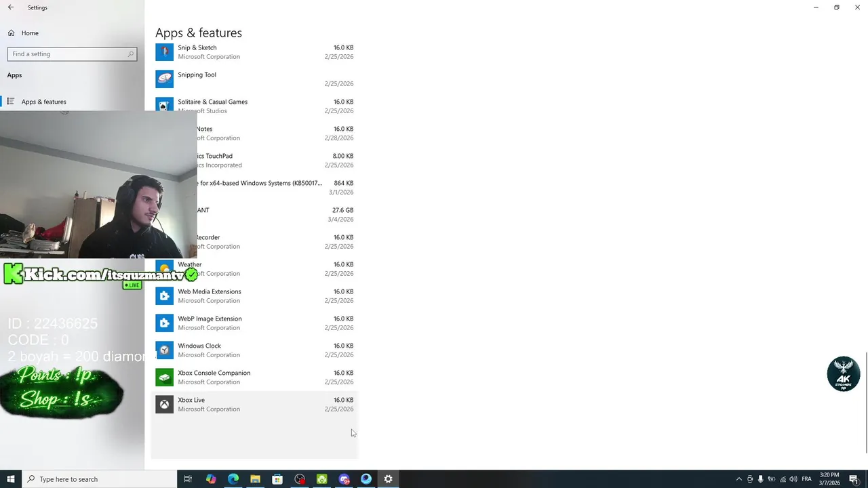Screen dimensions: 868x488
Task: Select the Solitaire & Casual Games entry
Action: click(x=254, y=106)
